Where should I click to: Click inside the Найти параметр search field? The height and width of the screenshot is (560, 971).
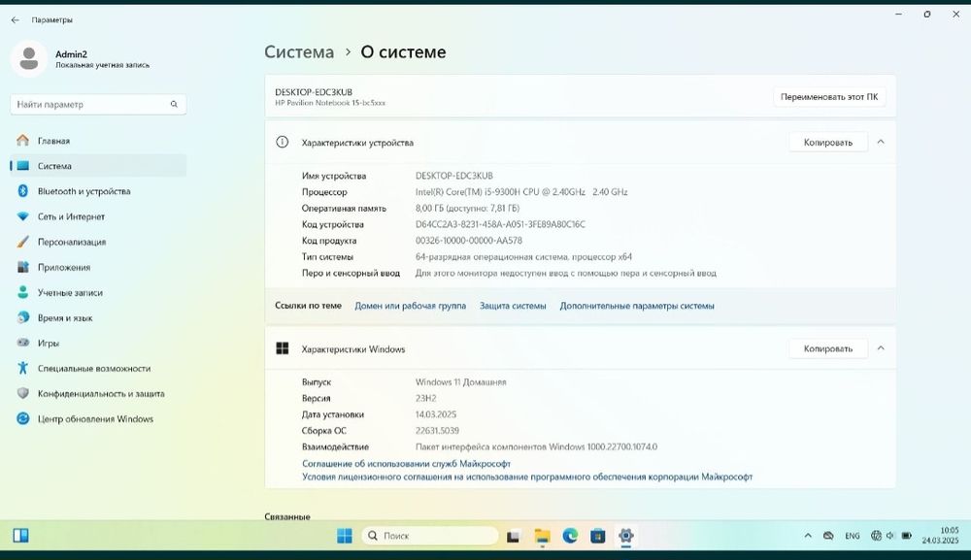[98, 104]
